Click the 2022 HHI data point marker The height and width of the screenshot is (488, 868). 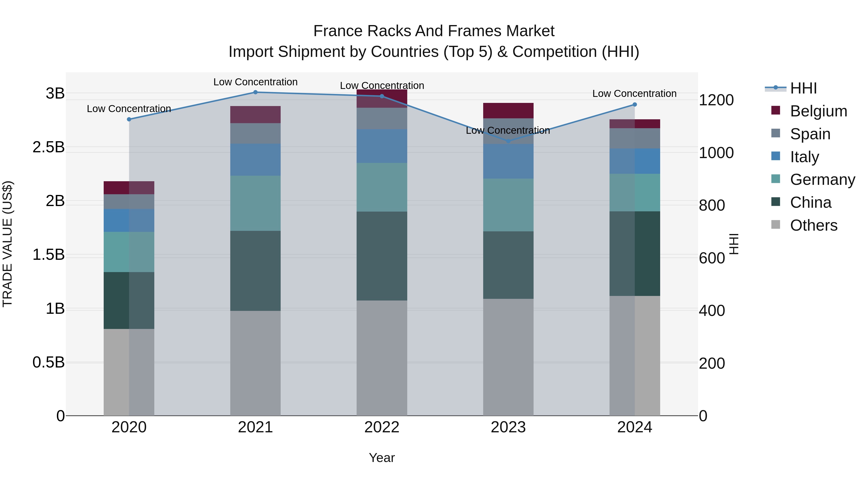coord(382,96)
